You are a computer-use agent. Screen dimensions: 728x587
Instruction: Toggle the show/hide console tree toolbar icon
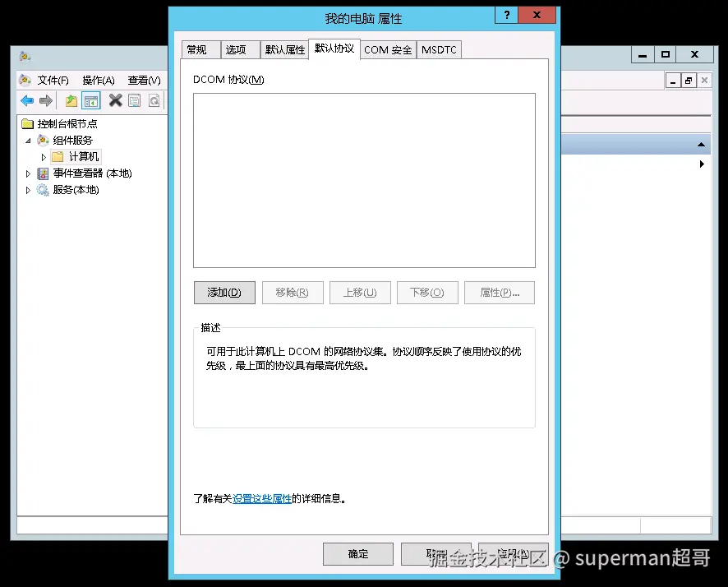point(91,100)
